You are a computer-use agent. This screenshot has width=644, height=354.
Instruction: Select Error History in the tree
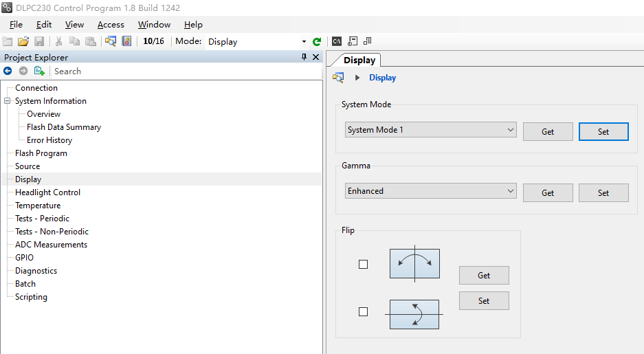49,140
